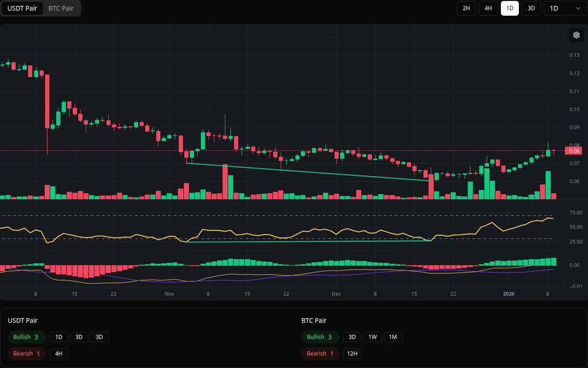Switch to the USDT Pair tab
The width and height of the screenshot is (588, 368).
(22, 8)
